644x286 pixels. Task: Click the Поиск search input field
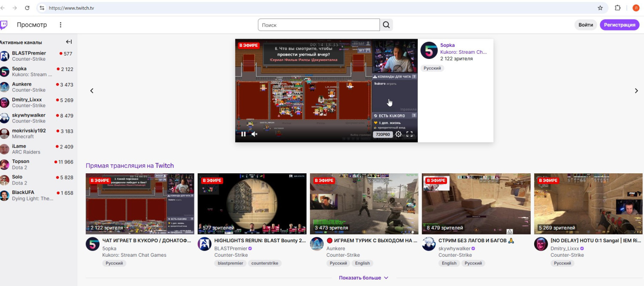click(x=319, y=25)
